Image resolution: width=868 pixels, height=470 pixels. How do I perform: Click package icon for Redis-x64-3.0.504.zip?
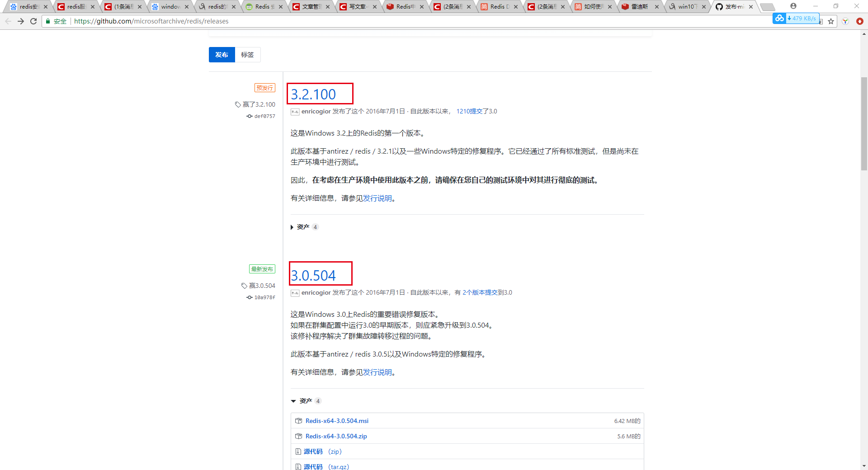coord(298,436)
